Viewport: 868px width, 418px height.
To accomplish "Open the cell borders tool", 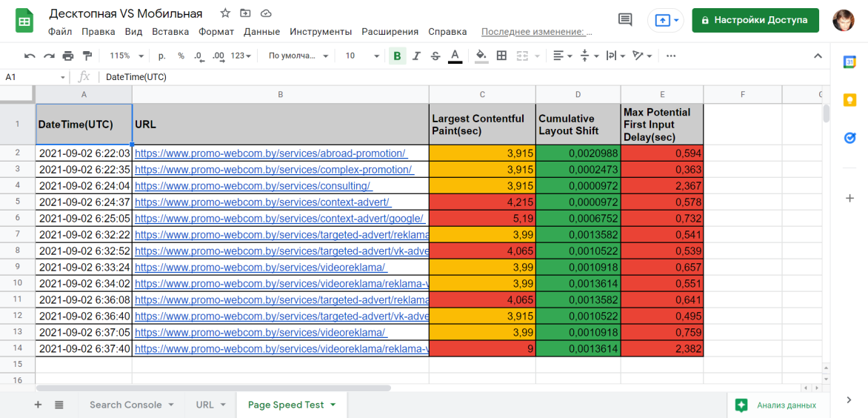I will point(501,56).
